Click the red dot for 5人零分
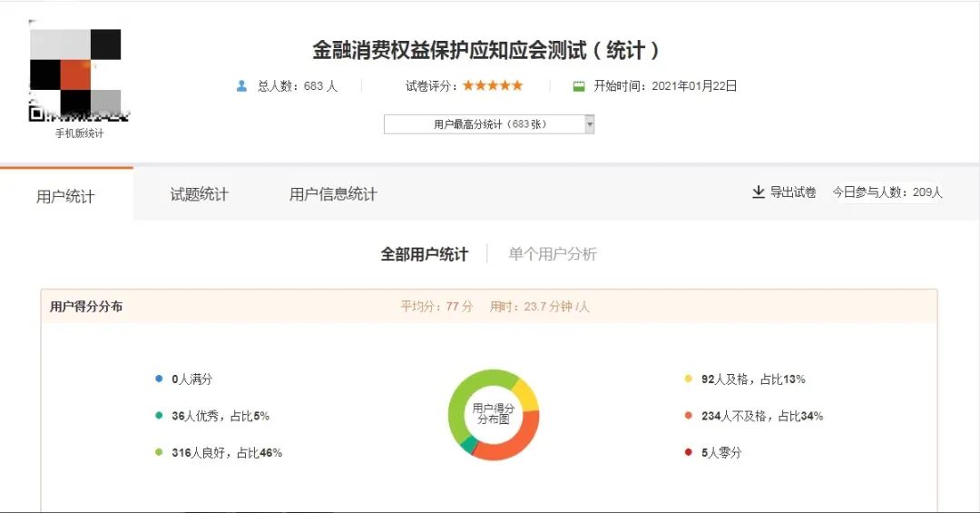The height and width of the screenshot is (513, 980). click(688, 452)
